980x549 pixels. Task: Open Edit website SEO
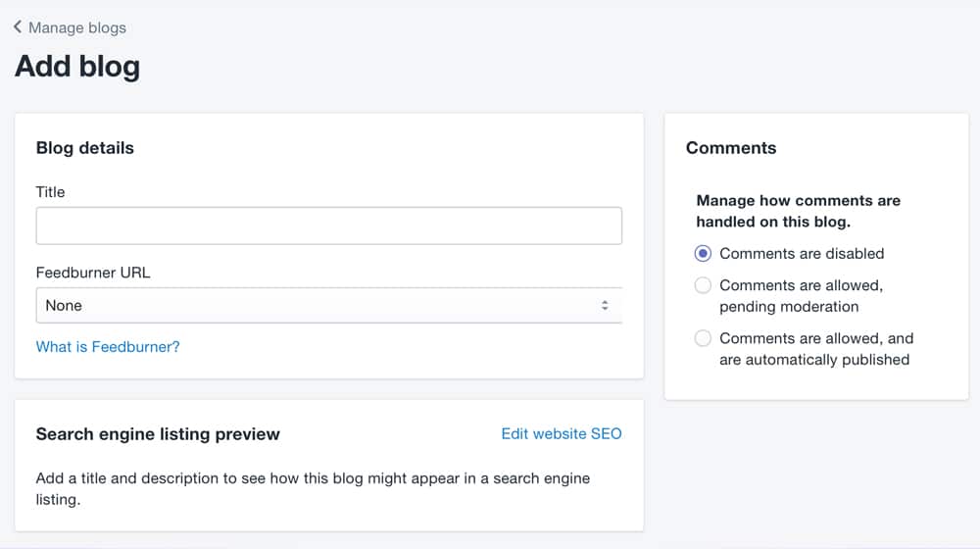click(x=562, y=433)
